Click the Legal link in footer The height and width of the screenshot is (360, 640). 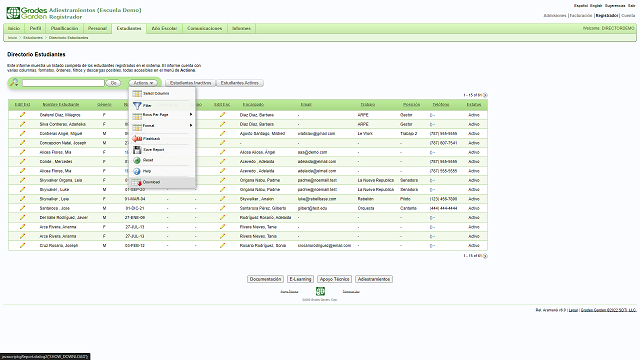coord(573,310)
